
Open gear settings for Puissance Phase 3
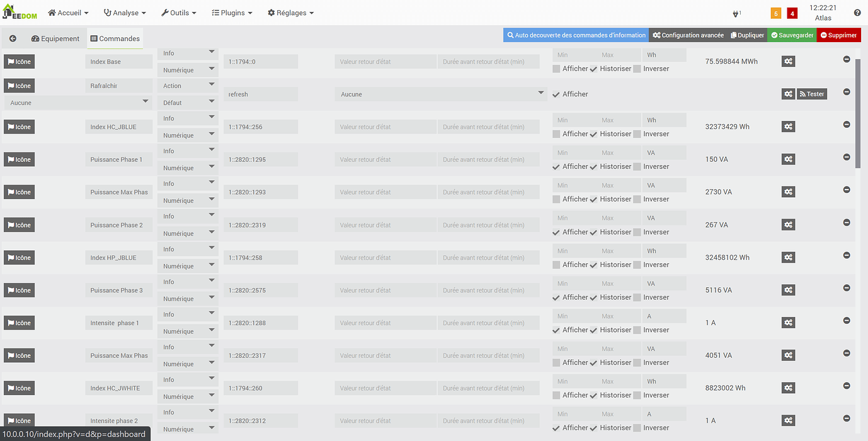pos(788,290)
